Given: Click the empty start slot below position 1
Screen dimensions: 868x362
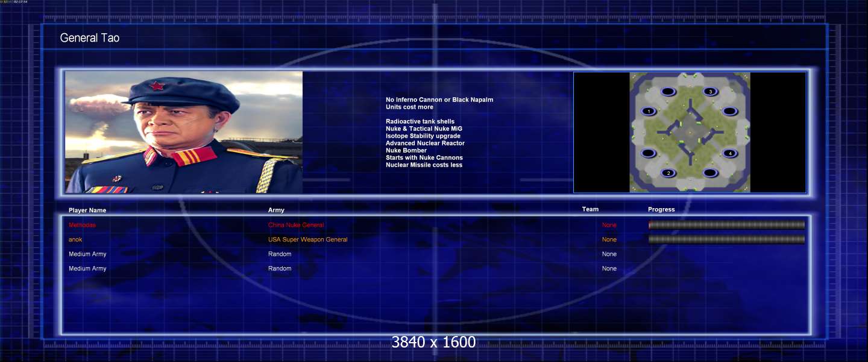Looking at the screenshot, I should click(649, 153).
